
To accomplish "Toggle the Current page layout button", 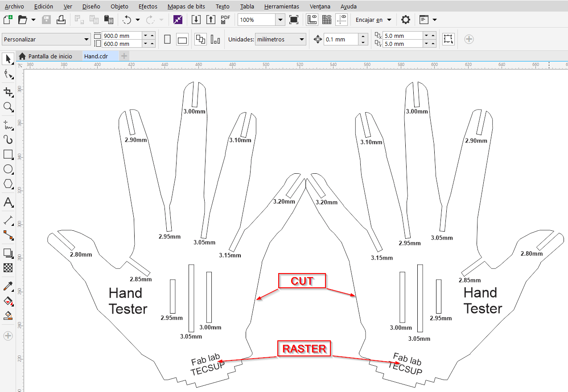I will tap(215, 39).
